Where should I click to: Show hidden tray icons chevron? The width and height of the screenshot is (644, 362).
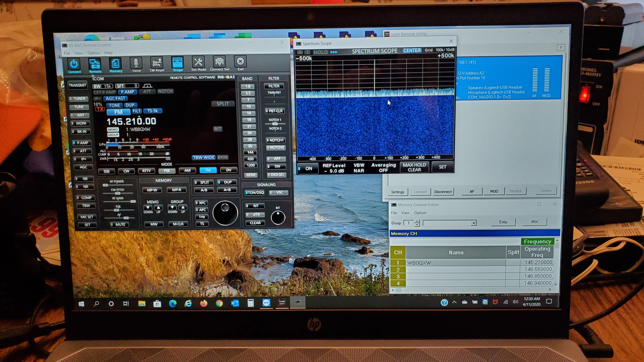click(x=454, y=302)
